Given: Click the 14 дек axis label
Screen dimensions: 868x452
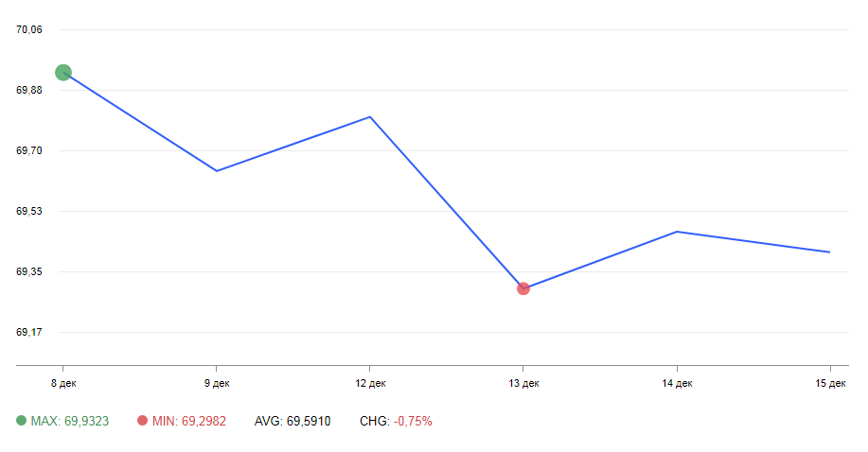Looking at the screenshot, I should click(677, 383).
